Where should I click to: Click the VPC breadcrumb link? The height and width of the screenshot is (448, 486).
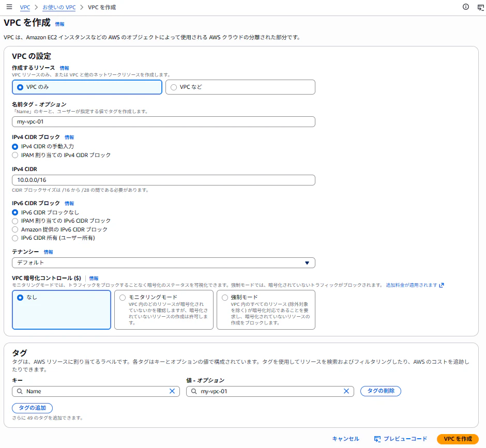[x=25, y=7]
